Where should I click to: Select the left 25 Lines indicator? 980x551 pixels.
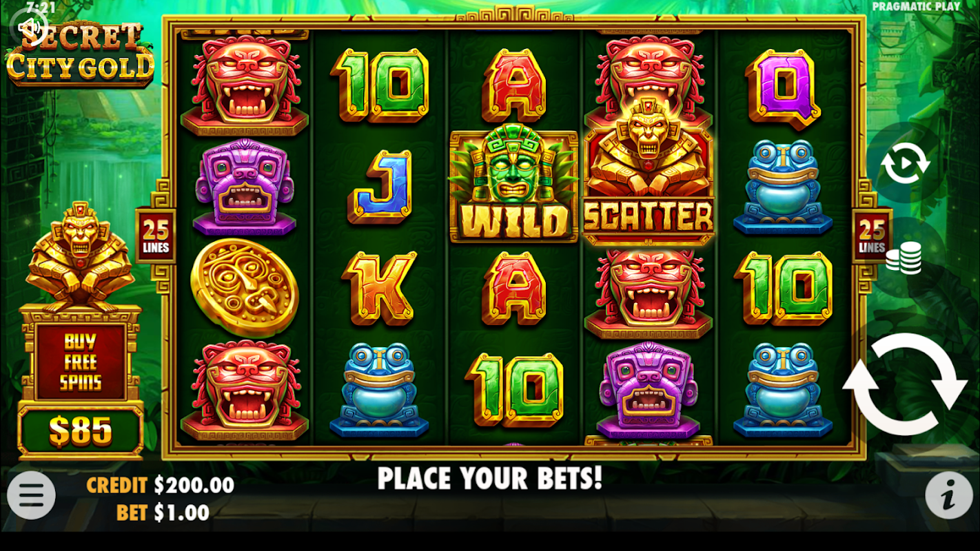pyautogui.click(x=156, y=237)
